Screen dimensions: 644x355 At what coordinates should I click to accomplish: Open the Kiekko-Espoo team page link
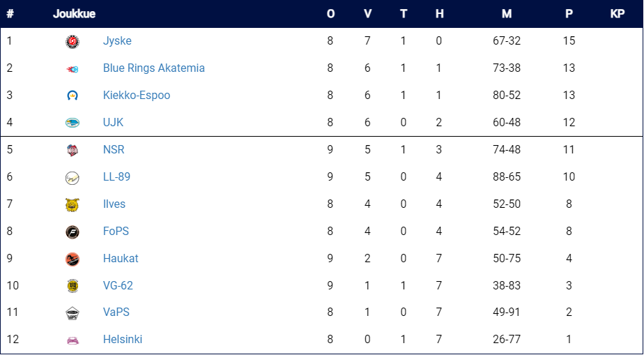click(137, 96)
